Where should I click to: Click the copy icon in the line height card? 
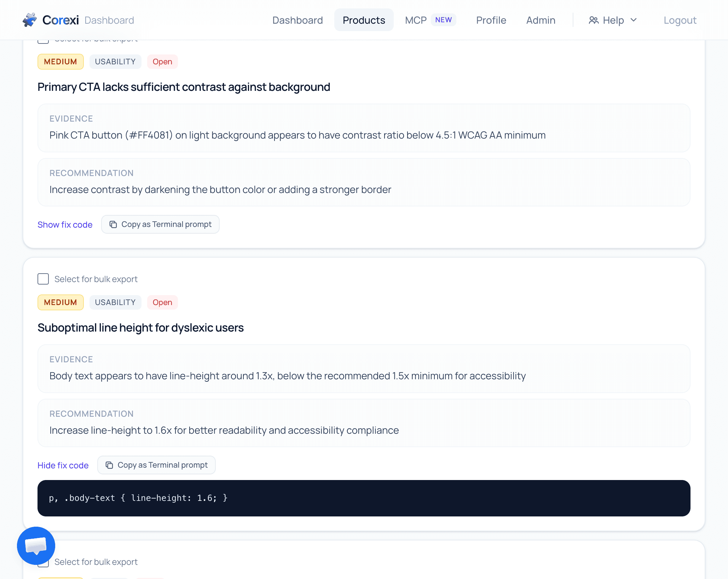click(109, 465)
